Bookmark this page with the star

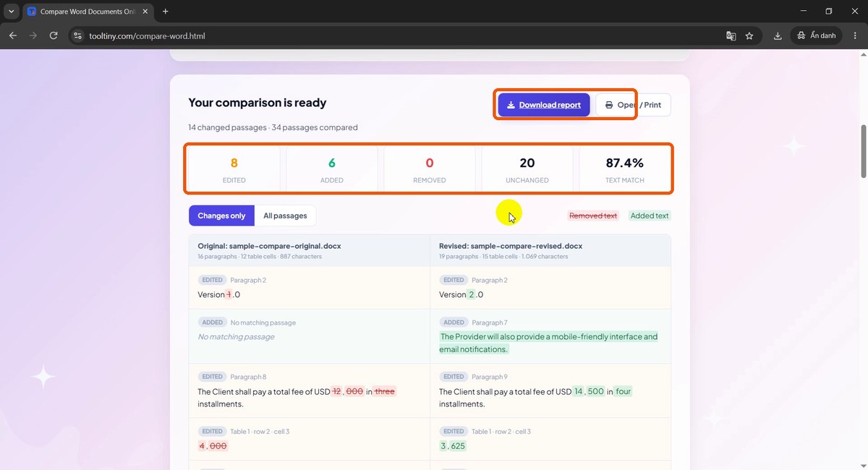coord(749,35)
